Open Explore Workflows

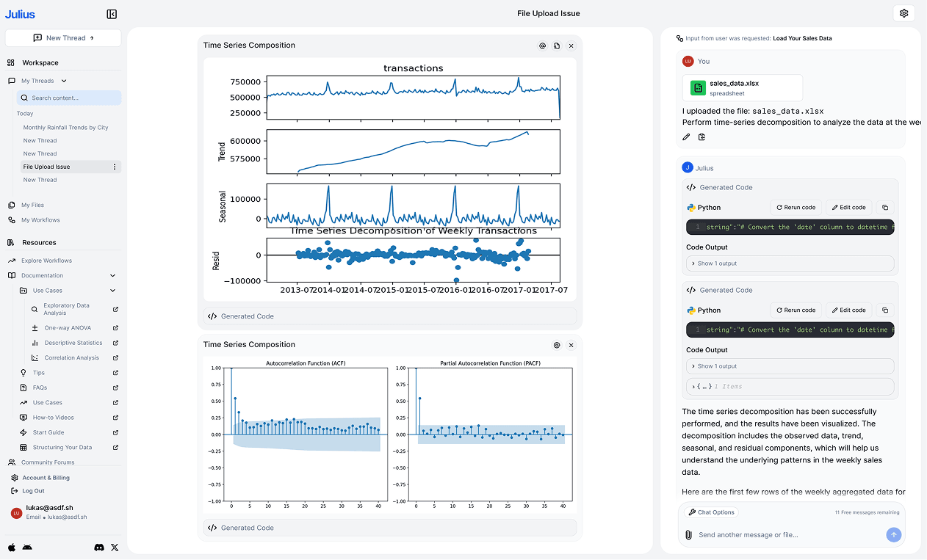46,261
